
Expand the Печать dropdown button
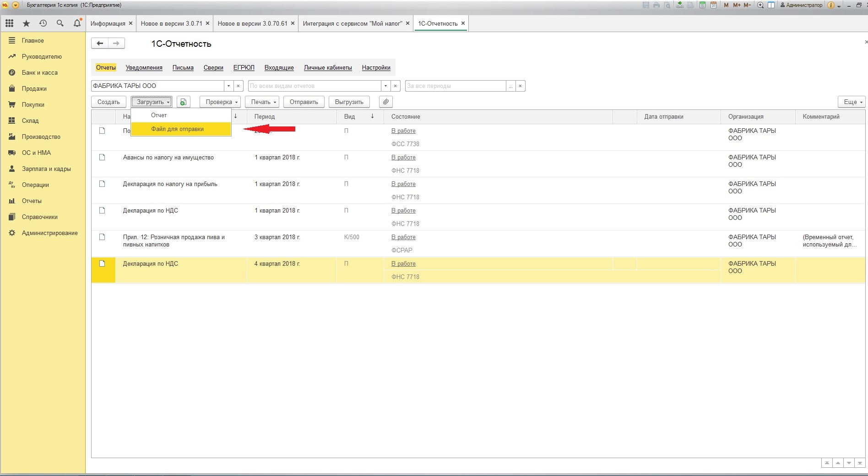[x=262, y=102]
